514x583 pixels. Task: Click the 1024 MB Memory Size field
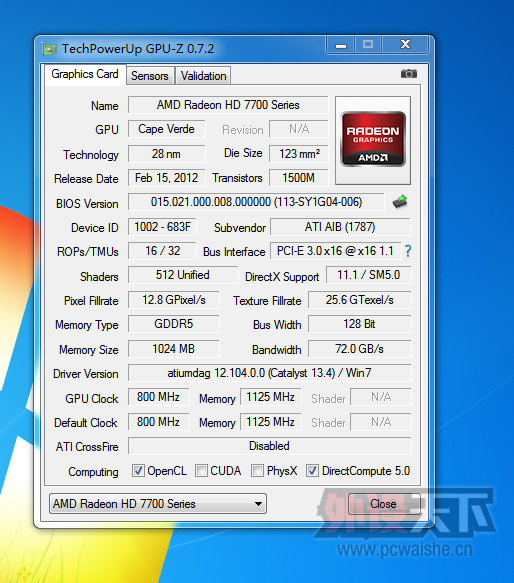pyautogui.click(x=174, y=349)
